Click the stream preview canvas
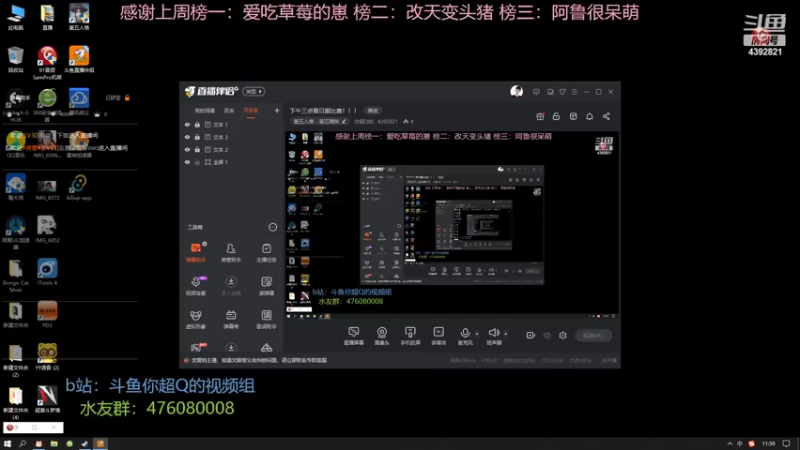 [x=452, y=225]
